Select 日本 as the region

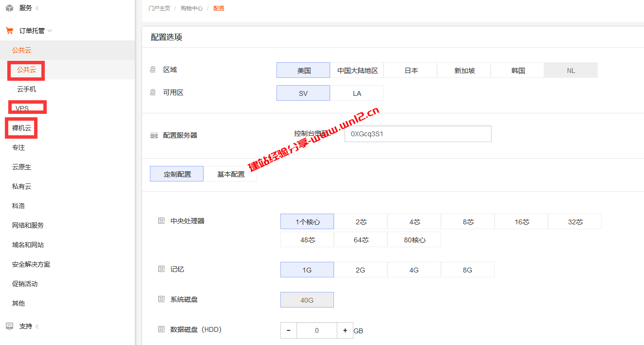tap(411, 71)
